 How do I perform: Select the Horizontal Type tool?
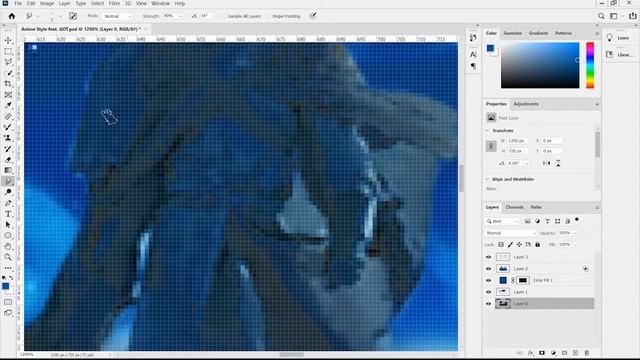tap(8, 214)
